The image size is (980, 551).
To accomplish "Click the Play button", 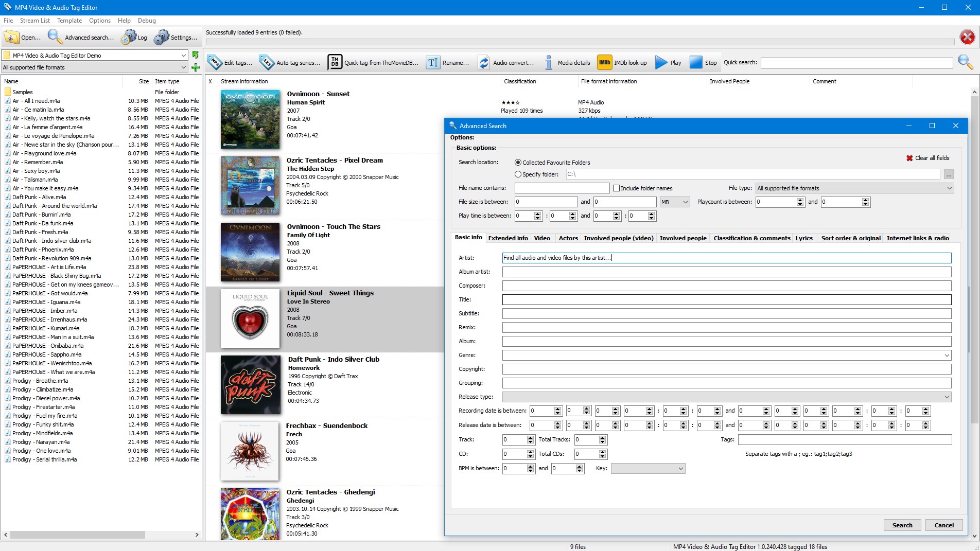I will (x=668, y=63).
